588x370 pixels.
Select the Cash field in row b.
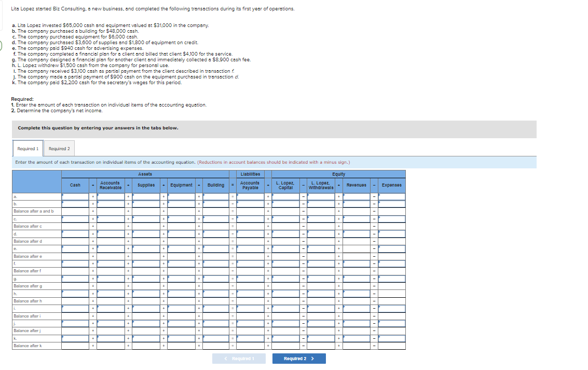click(x=75, y=204)
